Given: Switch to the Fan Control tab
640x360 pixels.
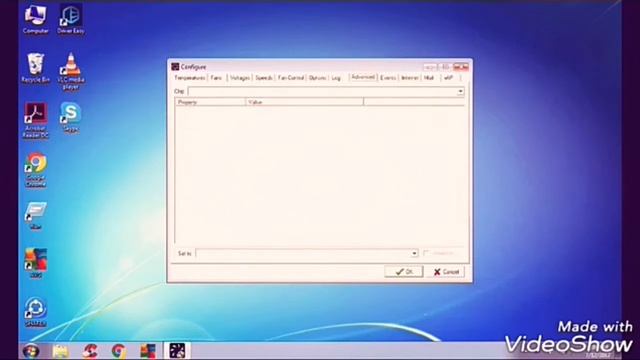Looking at the screenshot, I should tap(291, 78).
